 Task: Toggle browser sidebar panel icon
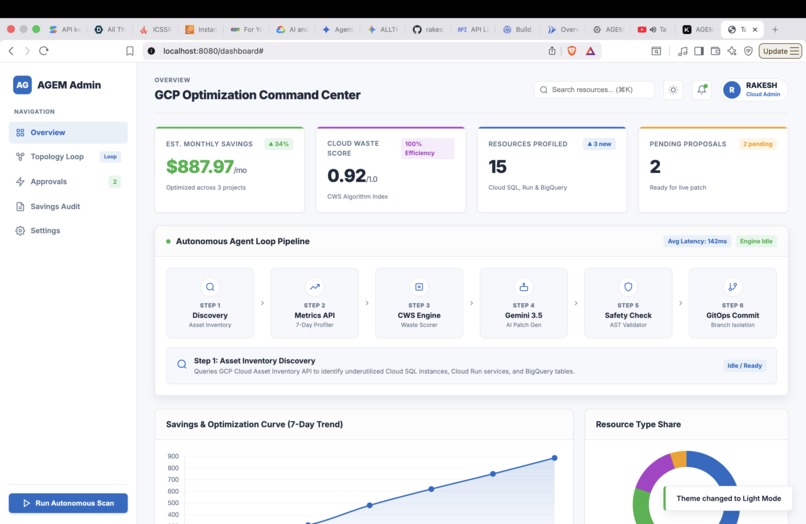click(x=699, y=51)
